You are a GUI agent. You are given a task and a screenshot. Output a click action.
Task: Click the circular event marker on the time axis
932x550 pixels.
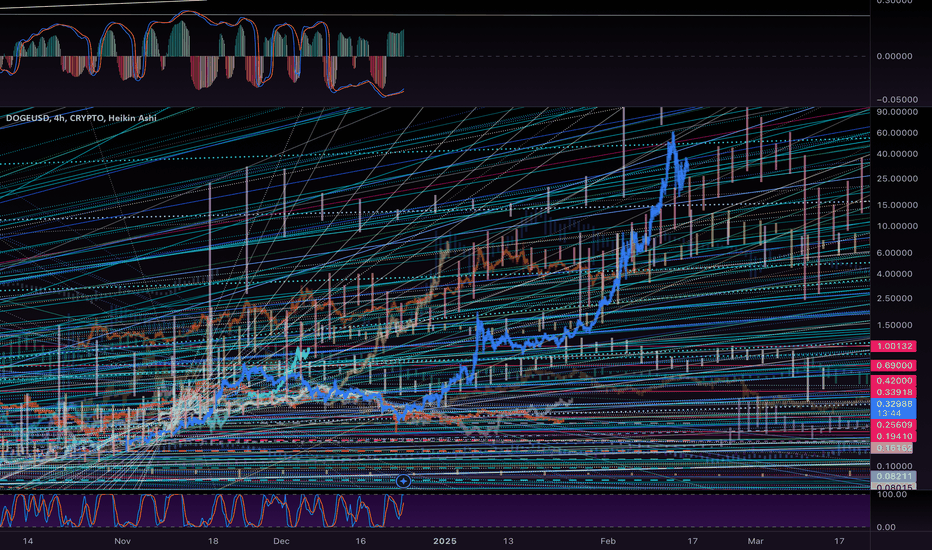point(404,480)
